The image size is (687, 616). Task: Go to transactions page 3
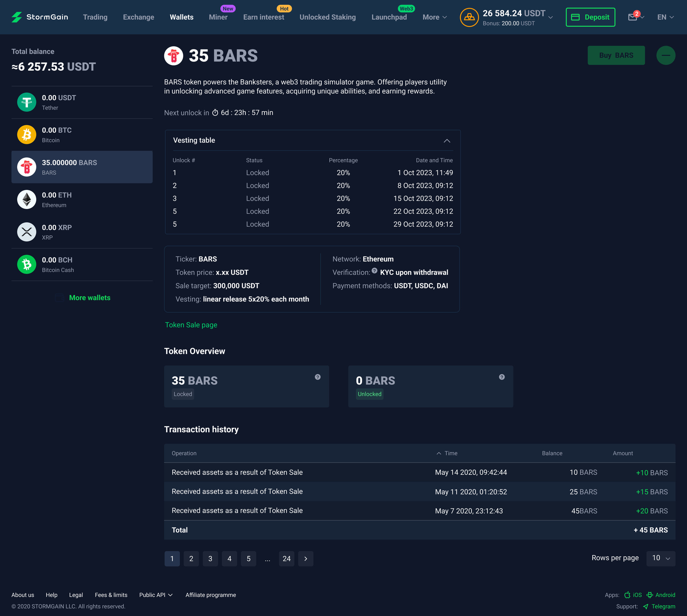[210, 559]
